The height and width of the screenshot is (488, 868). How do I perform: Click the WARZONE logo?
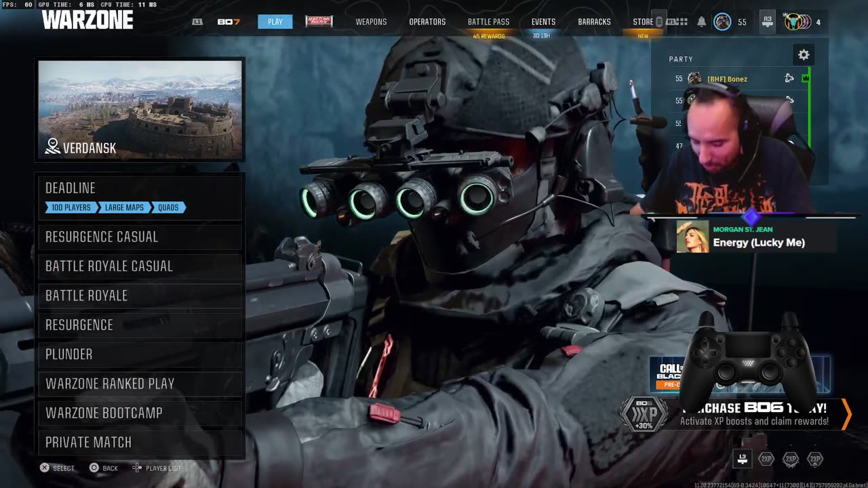tap(87, 20)
